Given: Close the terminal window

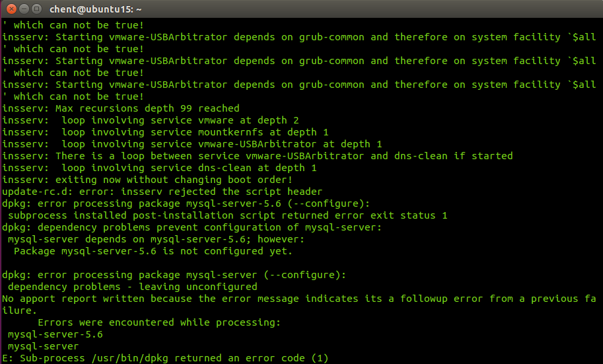Looking at the screenshot, I should (x=11, y=9).
